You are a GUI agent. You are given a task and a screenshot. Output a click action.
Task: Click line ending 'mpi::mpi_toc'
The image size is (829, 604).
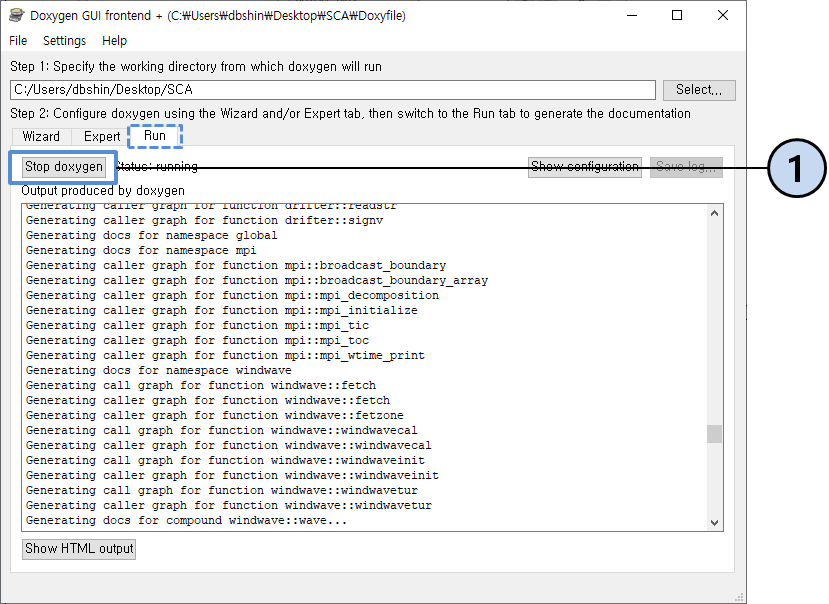pyautogui.click(x=197, y=340)
